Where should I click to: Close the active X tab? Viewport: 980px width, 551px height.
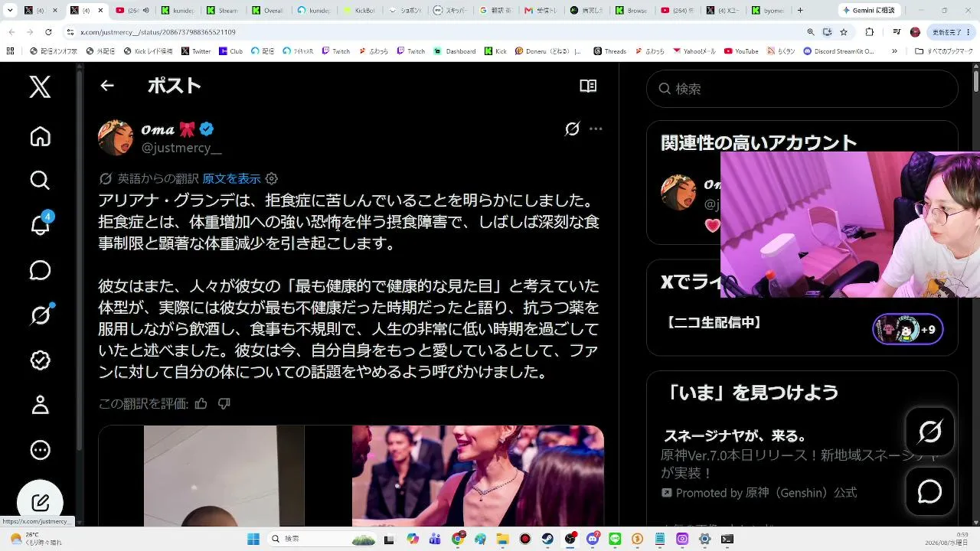pyautogui.click(x=100, y=11)
